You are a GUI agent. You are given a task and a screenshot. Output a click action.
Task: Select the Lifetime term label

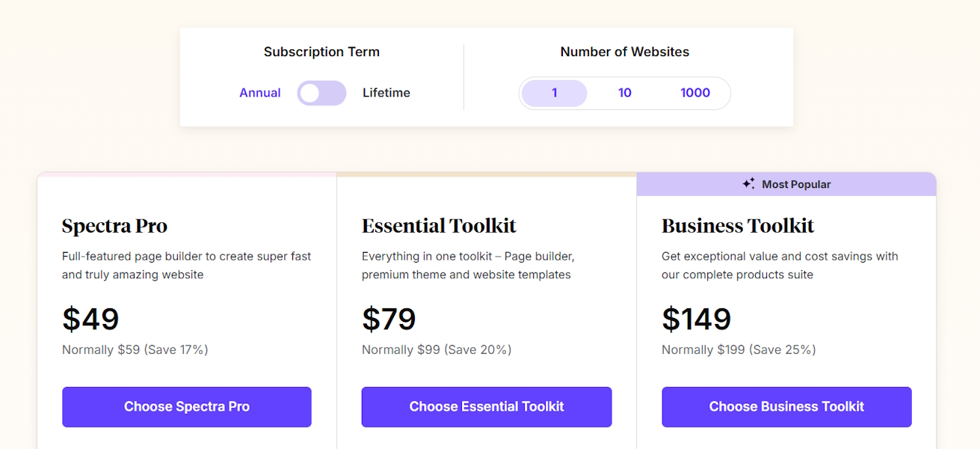click(386, 93)
